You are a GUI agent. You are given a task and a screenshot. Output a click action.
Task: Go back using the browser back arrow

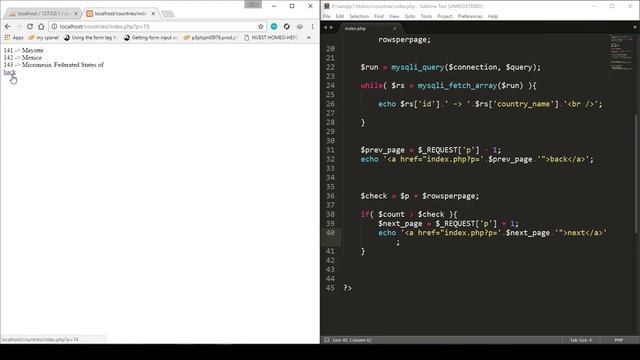pos(8,27)
